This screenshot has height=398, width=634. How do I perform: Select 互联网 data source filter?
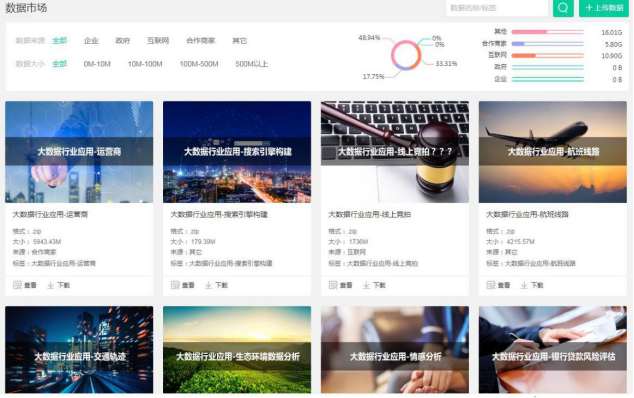(x=158, y=40)
